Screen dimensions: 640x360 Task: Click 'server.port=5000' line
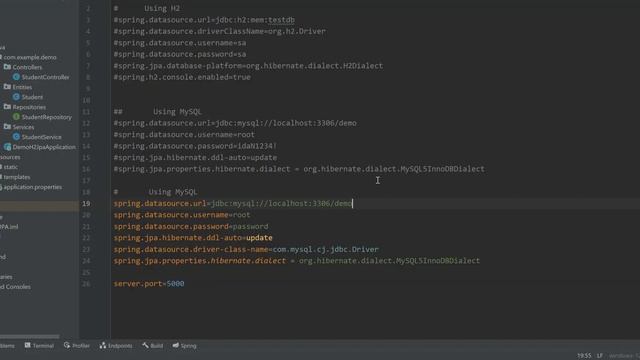point(149,283)
